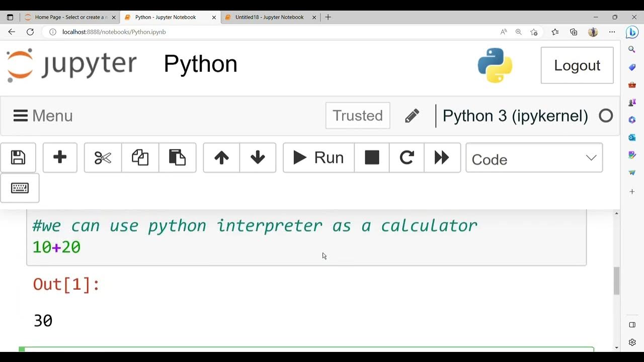Screen dimensions: 644x362
Task: Open the cell type Code dropdown
Action: 534,158
